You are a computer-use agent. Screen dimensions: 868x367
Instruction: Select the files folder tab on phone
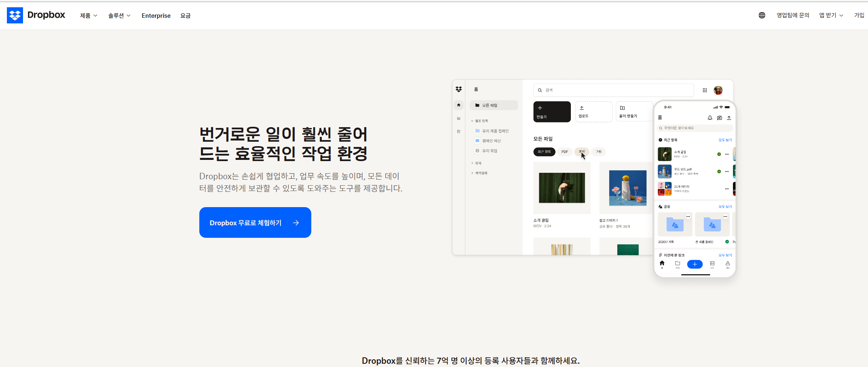tap(678, 264)
